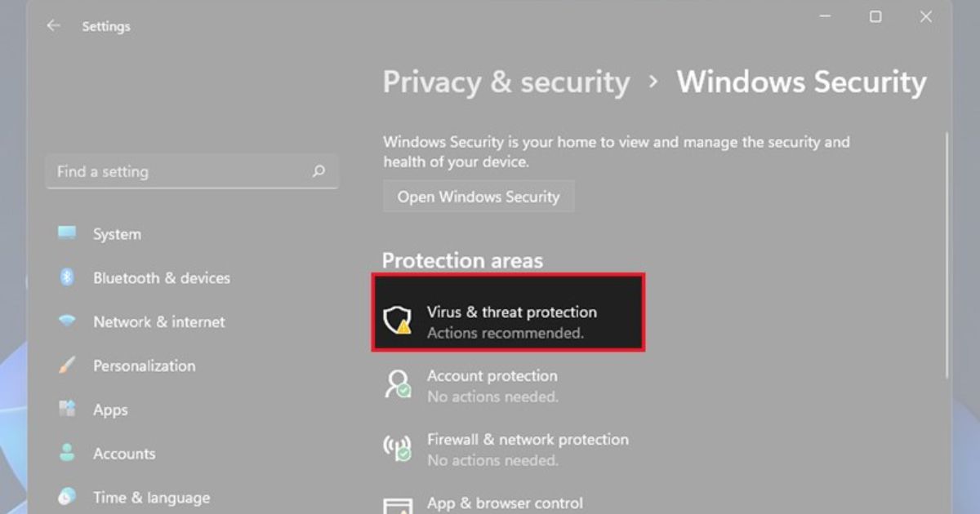This screenshot has height=514, width=980.
Task: Click the Network & internet Wi-Fi icon
Action: click(66, 321)
